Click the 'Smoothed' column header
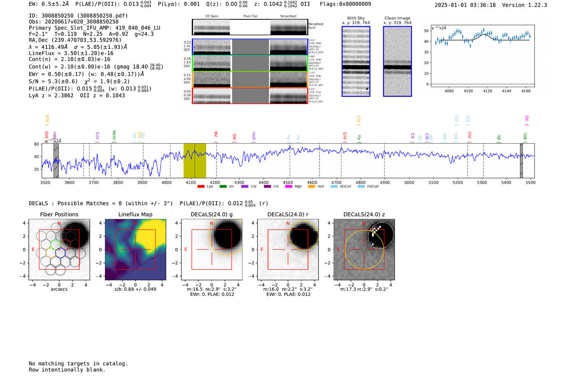The width and height of the screenshot is (576, 392). (x=288, y=16)
